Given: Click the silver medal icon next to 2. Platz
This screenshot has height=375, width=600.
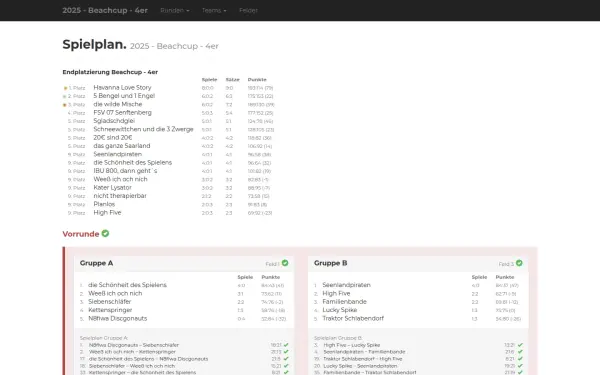Looking at the screenshot, I should tap(65, 96).
